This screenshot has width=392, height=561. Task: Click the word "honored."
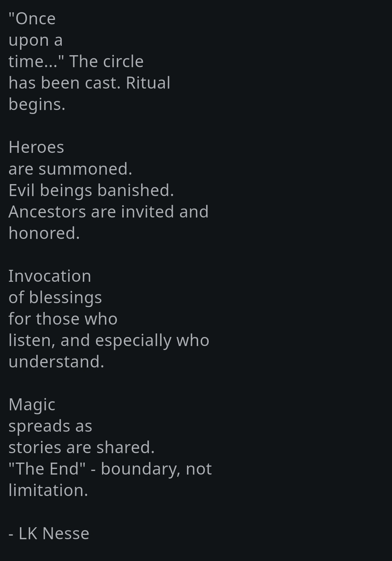coord(44,233)
